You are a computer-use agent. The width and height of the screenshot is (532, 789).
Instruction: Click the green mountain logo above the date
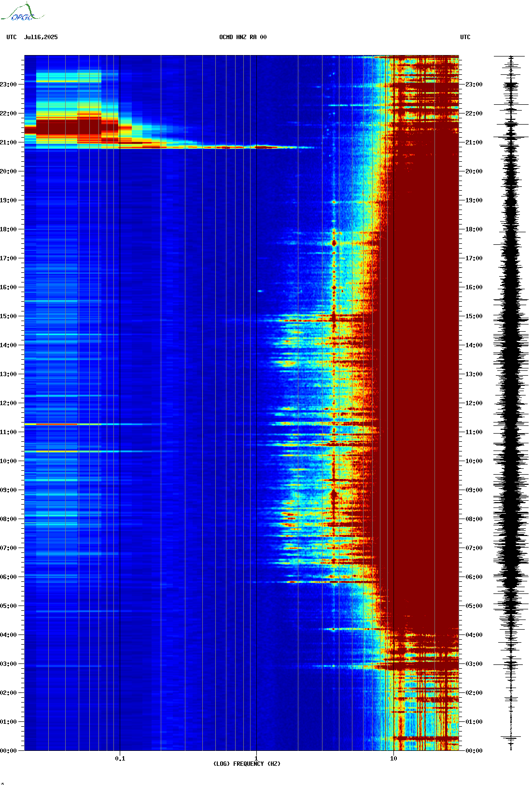coord(22,12)
